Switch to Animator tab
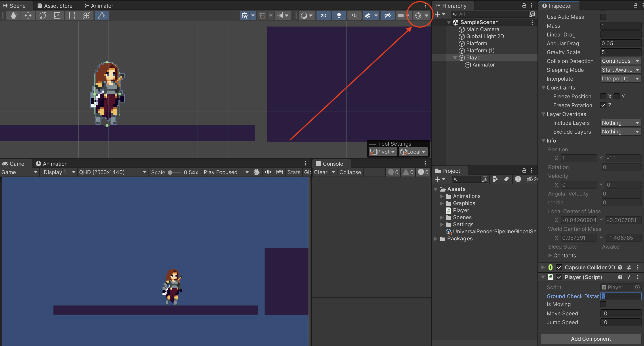This screenshot has width=644, height=346. tap(99, 6)
